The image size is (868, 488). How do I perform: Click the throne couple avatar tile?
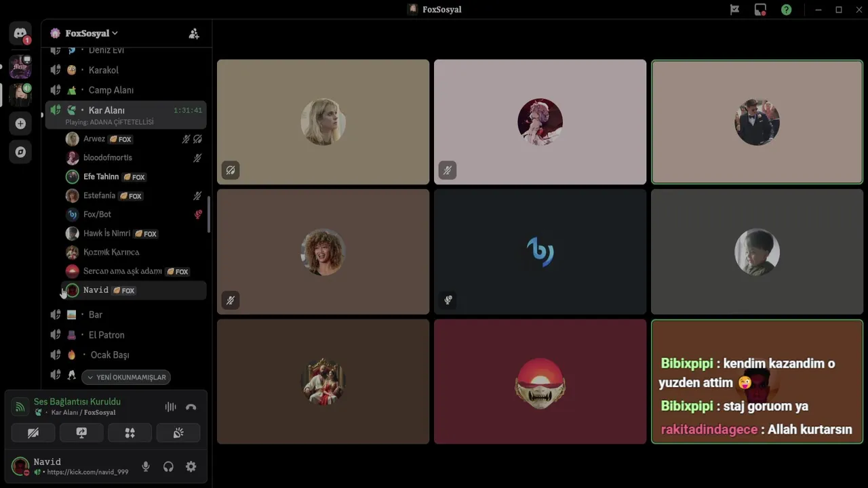click(323, 382)
